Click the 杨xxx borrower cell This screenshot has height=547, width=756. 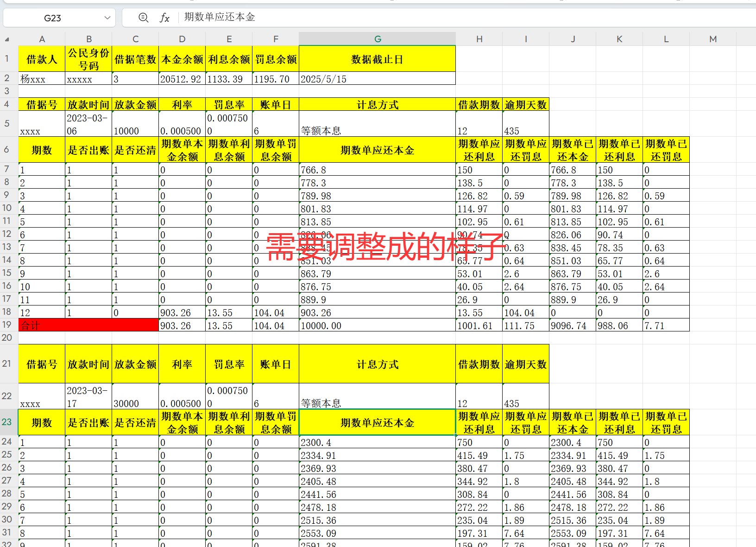coord(42,78)
